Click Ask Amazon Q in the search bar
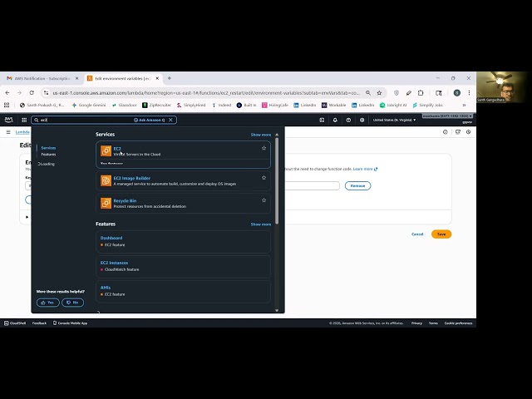 tap(149, 120)
